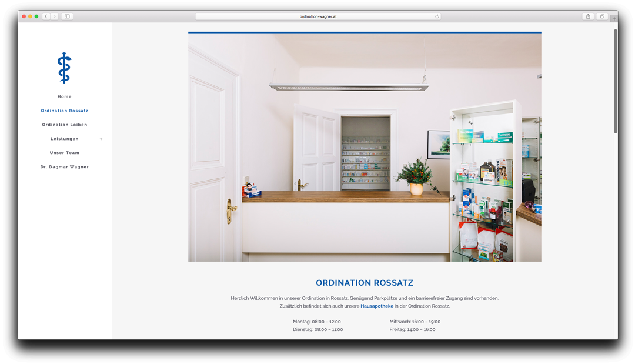Reload the page from the address bar
The image size is (635, 364).
pos(437,16)
